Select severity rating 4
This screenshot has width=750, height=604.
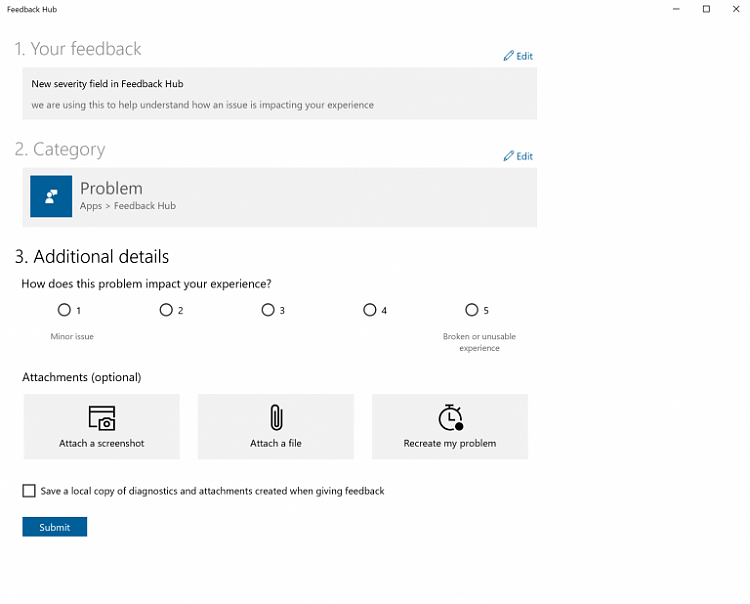[x=370, y=310]
